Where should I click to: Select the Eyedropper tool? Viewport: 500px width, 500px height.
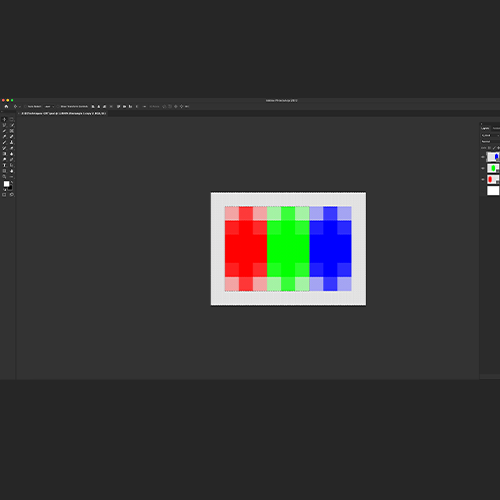pyautogui.click(x=4, y=136)
